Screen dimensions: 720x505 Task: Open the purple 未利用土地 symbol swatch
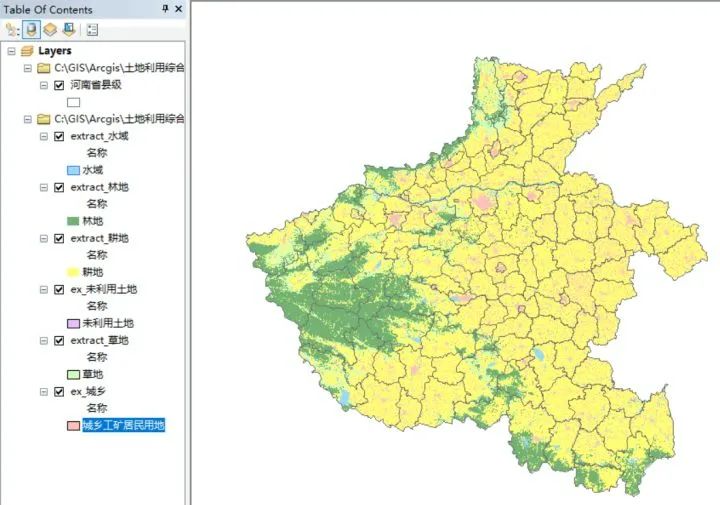73,324
